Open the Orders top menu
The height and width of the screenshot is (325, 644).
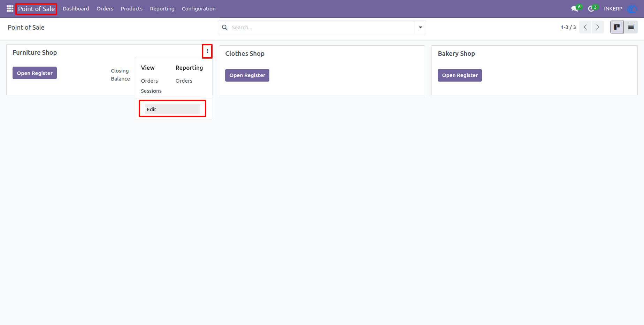pos(105,9)
